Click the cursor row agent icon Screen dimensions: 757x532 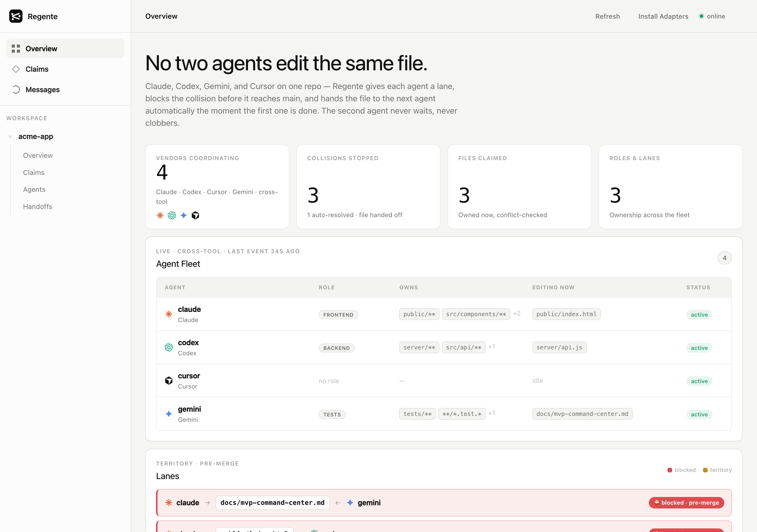click(x=169, y=381)
